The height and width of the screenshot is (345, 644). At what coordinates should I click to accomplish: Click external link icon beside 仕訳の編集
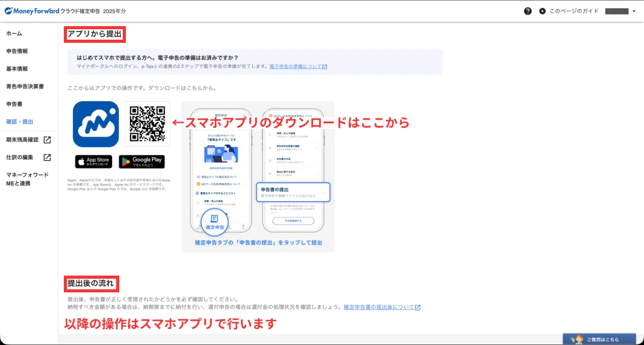click(x=47, y=157)
